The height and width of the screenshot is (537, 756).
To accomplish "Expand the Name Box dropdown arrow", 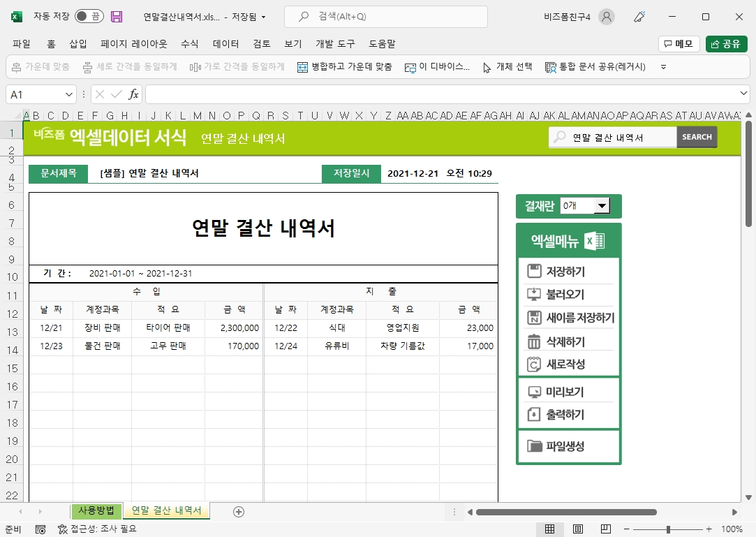I will 69,94.
